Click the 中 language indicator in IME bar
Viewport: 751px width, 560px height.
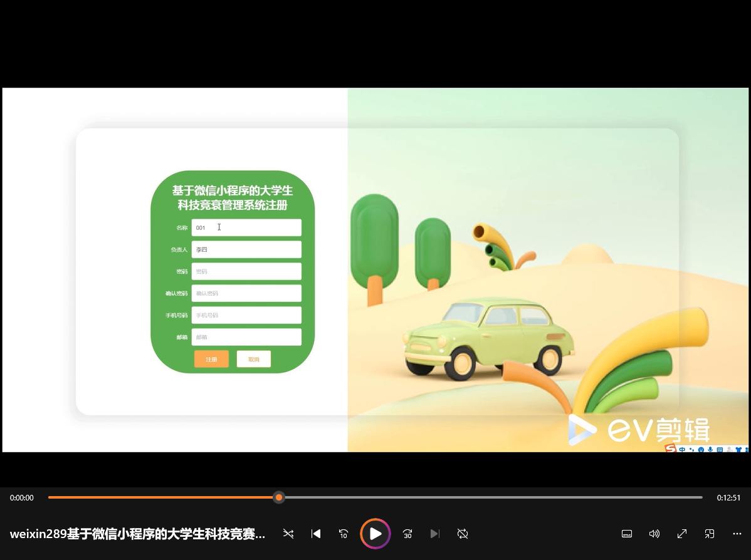[x=682, y=449]
